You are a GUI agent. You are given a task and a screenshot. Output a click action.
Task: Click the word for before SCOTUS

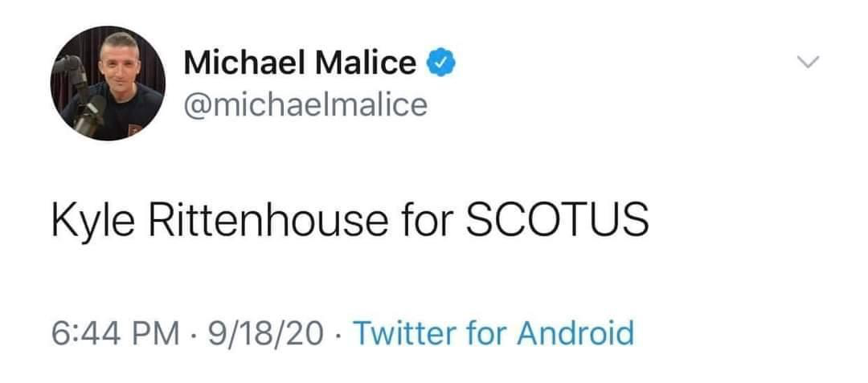tap(426, 219)
